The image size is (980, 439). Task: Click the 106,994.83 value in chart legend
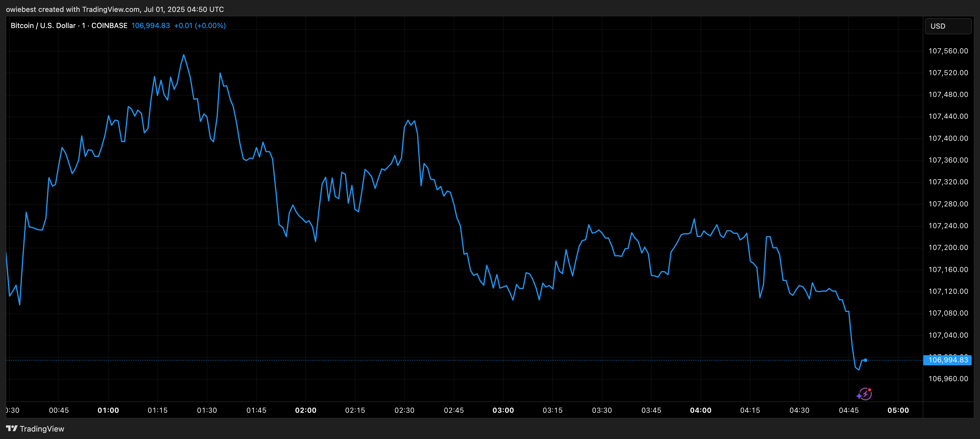151,25
